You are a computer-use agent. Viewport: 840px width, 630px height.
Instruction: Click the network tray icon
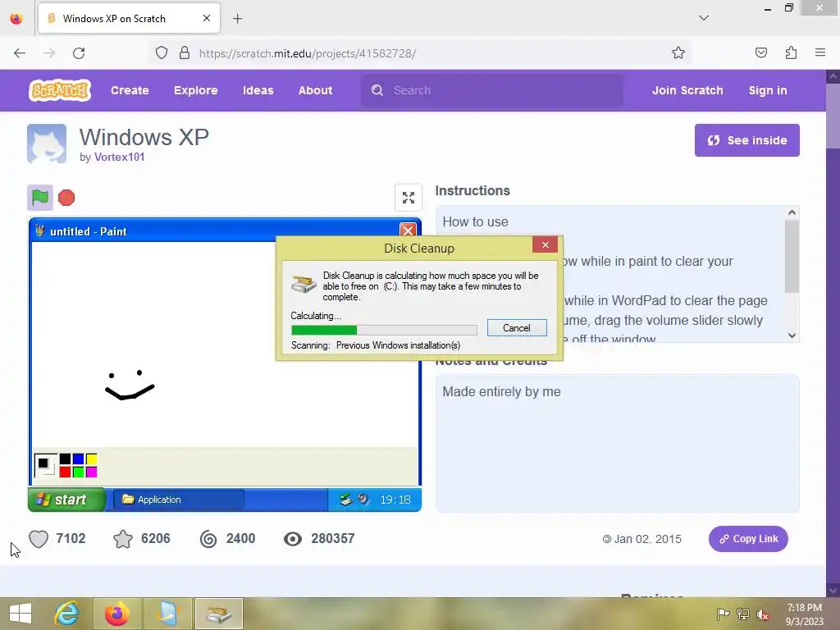click(743, 614)
